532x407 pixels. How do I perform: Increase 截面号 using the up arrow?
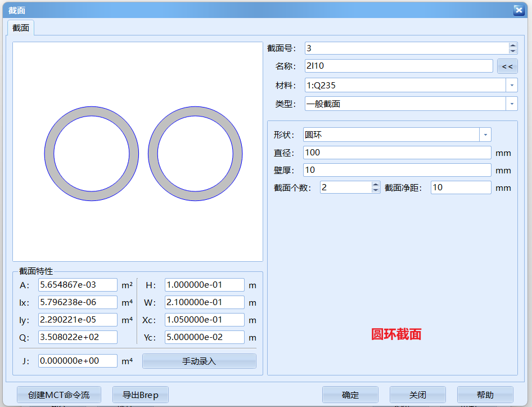[512, 45]
